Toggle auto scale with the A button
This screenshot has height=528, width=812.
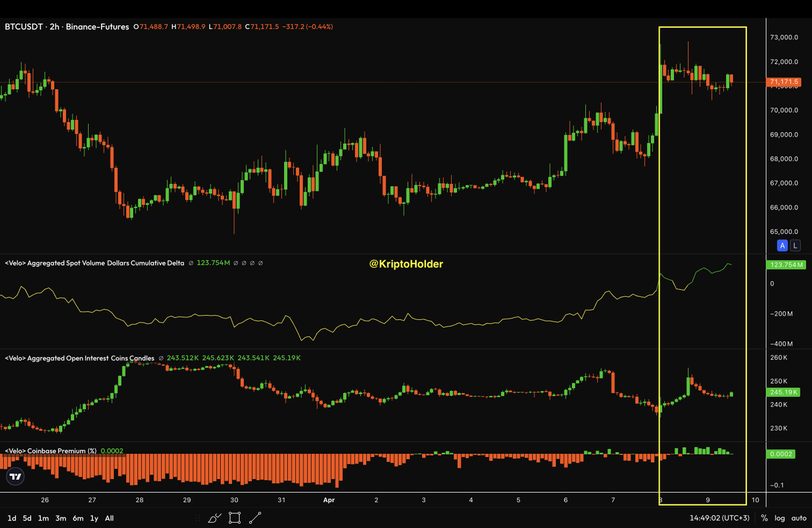pos(782,245)
